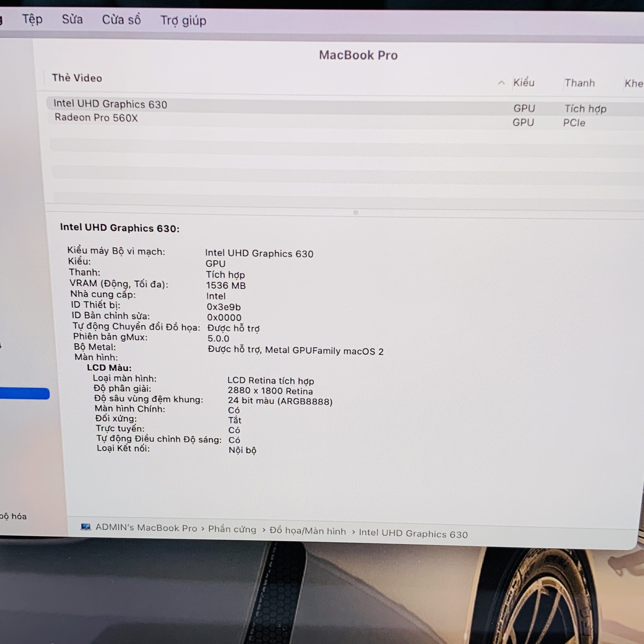Open the Tệp menu

tap(32, 19)
